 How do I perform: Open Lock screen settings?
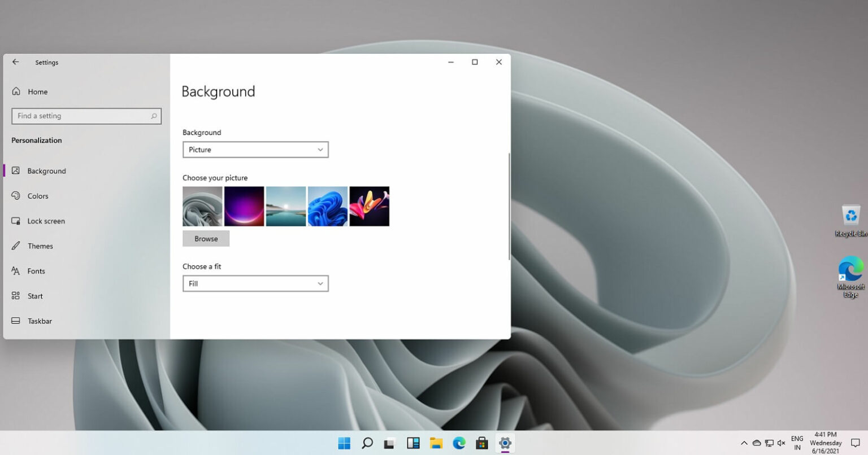point(46,221)
